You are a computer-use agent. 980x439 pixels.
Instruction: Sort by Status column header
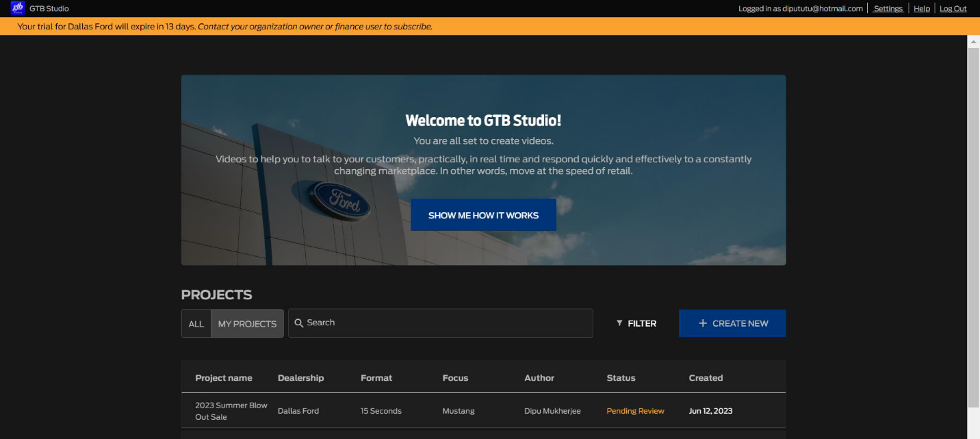coord(621,378)
